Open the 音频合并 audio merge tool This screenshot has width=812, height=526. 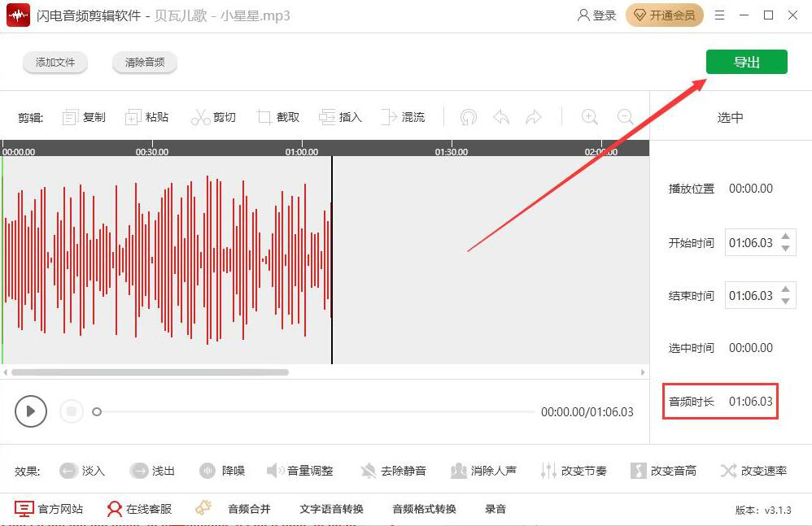[249, 509]
